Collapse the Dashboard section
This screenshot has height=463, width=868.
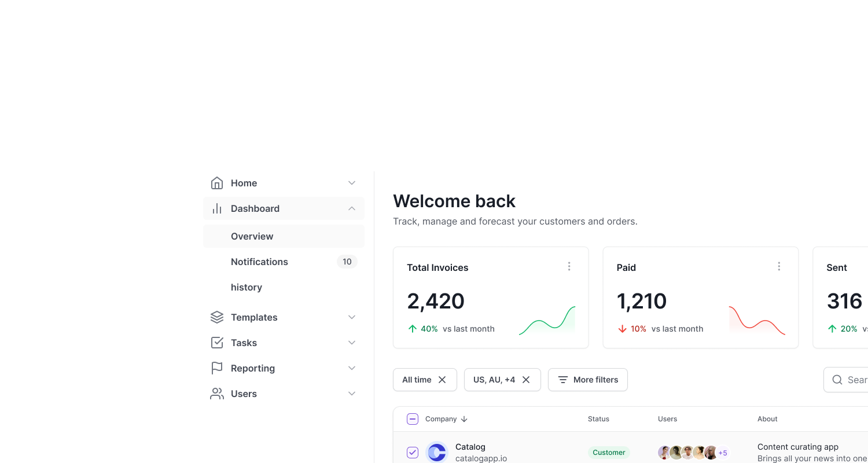[351, 208]
